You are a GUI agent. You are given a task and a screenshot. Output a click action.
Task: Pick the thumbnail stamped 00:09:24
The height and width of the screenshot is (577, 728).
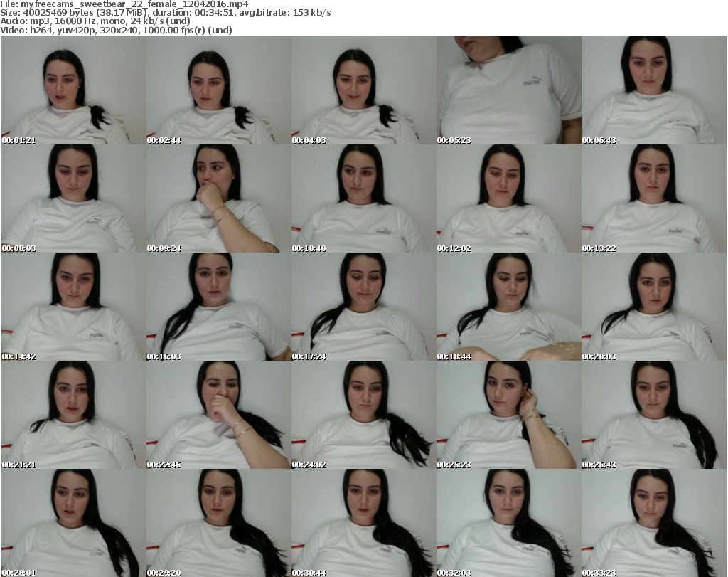[219, 198]
